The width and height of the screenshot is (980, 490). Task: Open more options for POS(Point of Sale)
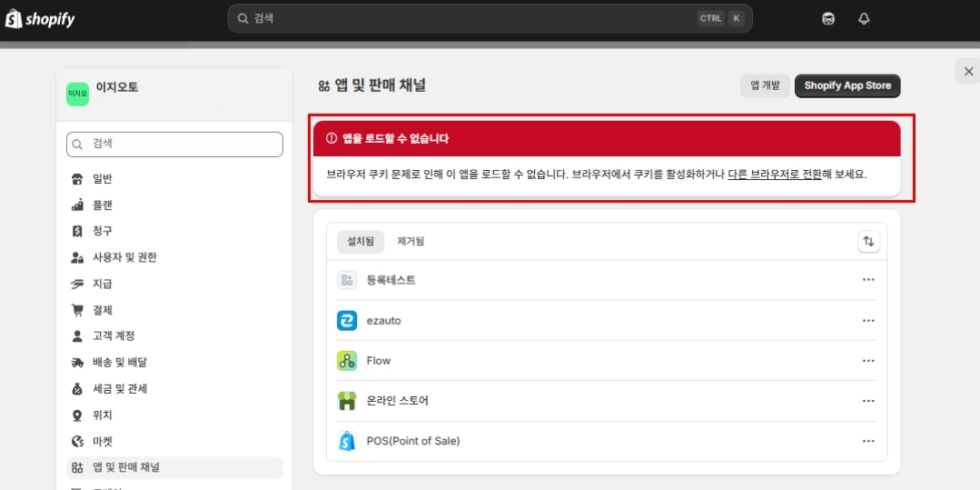coord(868,441)
